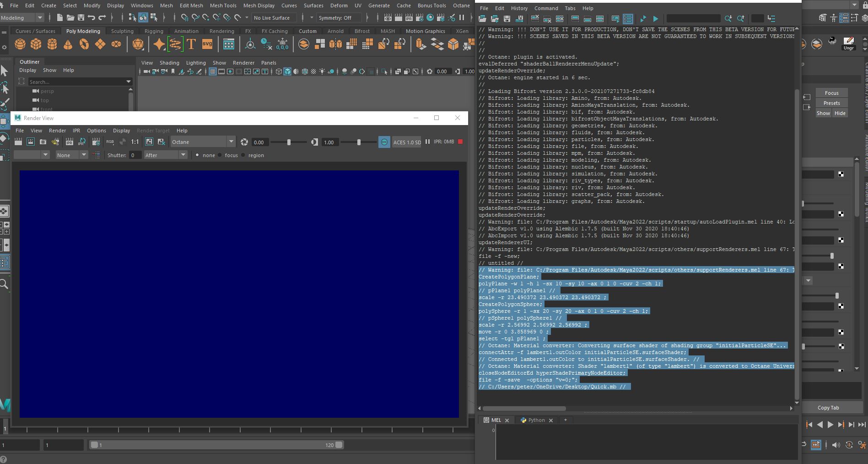Viewport: 868px width, 464px height.
Task: Click the save scene icon in Maya toolbar
Action: (81, 18)
